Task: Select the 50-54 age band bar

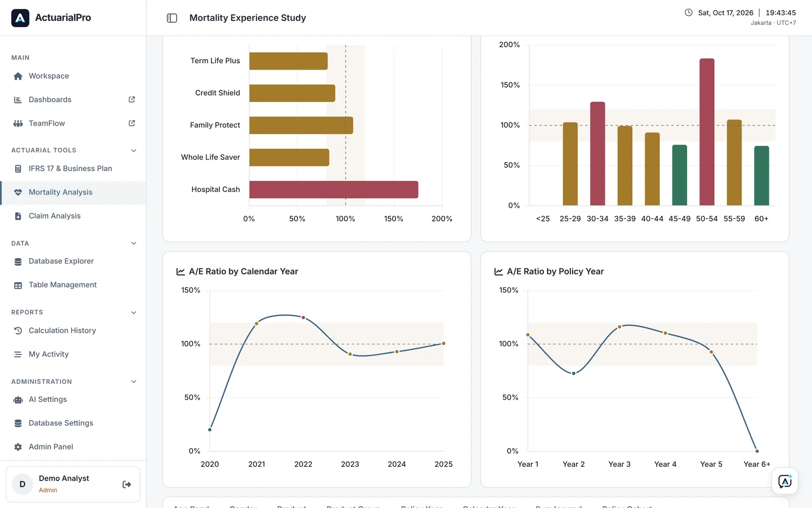Action: click(x=707, y=132)
